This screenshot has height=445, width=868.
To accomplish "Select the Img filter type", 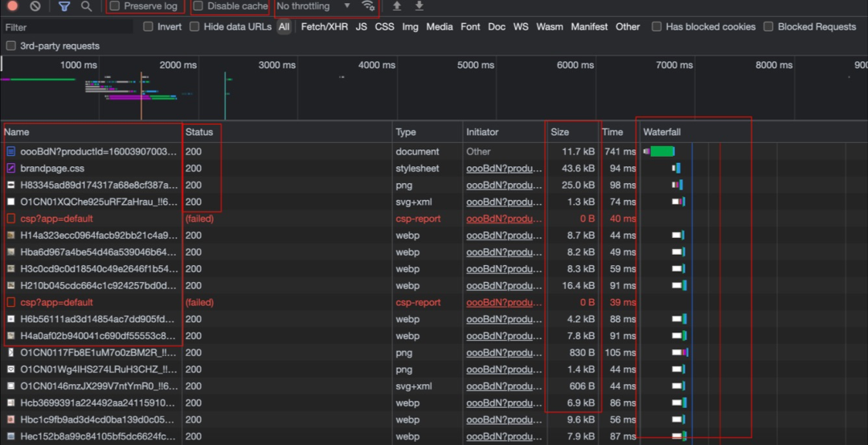I will (x=410, y=27).
